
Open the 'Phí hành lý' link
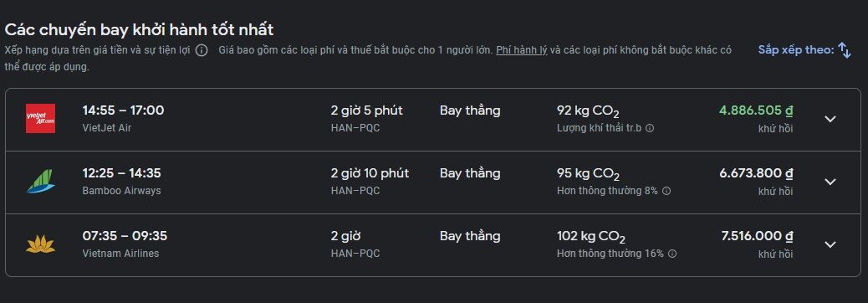[522, 50]
